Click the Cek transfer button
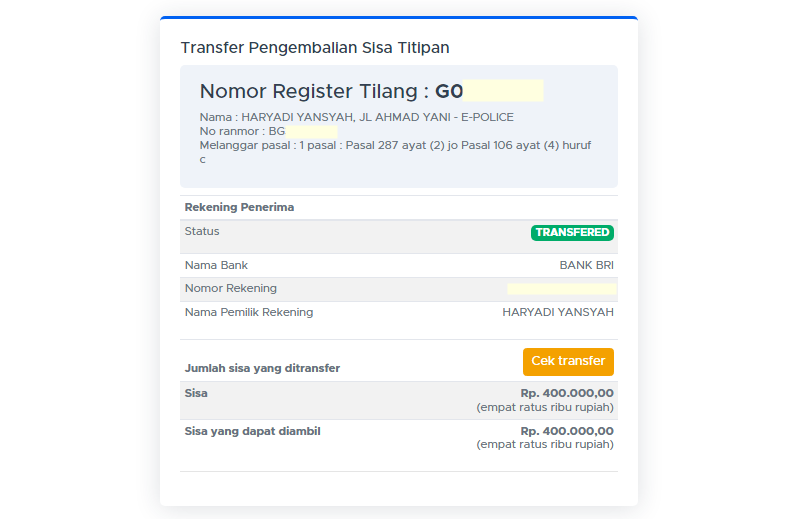Screen dimensions: 798x519 568,361
